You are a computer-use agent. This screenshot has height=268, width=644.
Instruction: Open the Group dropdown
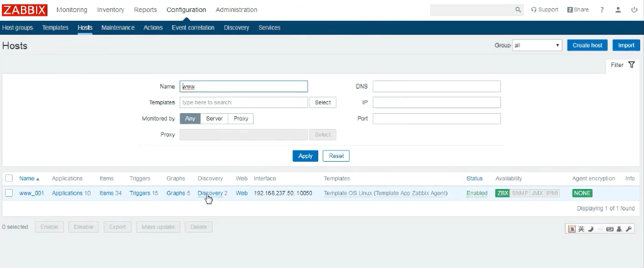[x=537, y=46]
